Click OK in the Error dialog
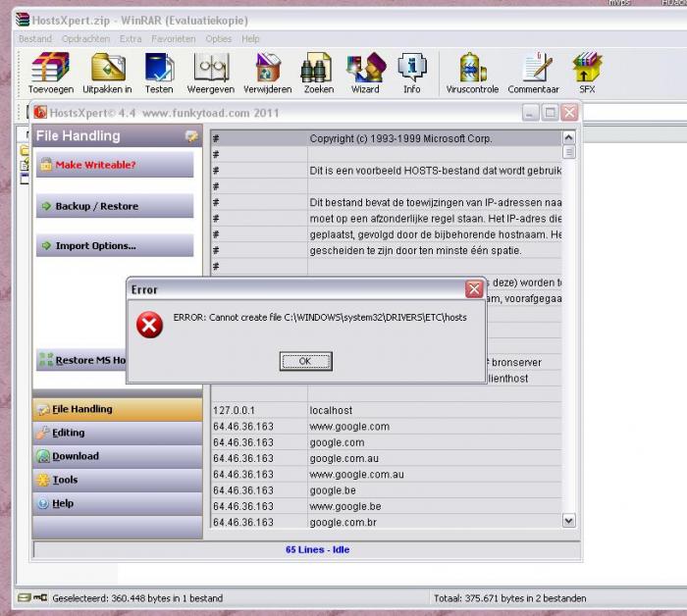Viewport: 687px width, 616px height. 305,361
